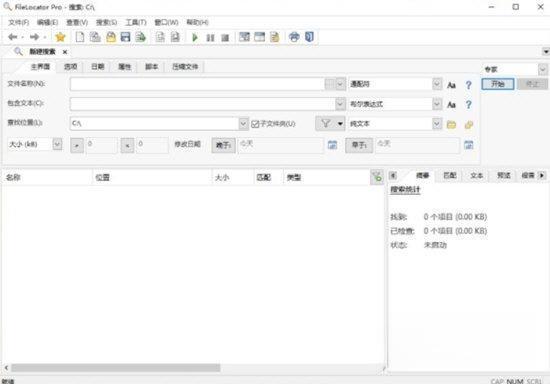Expand the containing text history dropdown
Viewport: 550px width, 384px height.
point(340,104)
